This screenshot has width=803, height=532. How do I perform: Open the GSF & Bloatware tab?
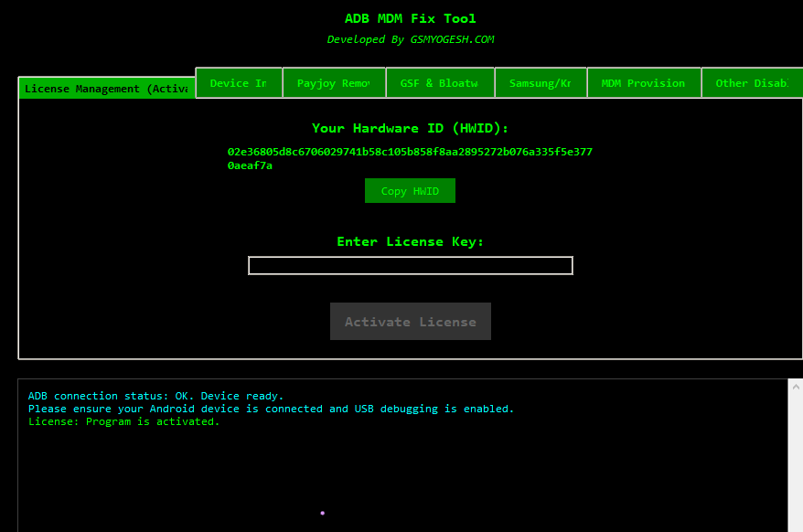440,83
